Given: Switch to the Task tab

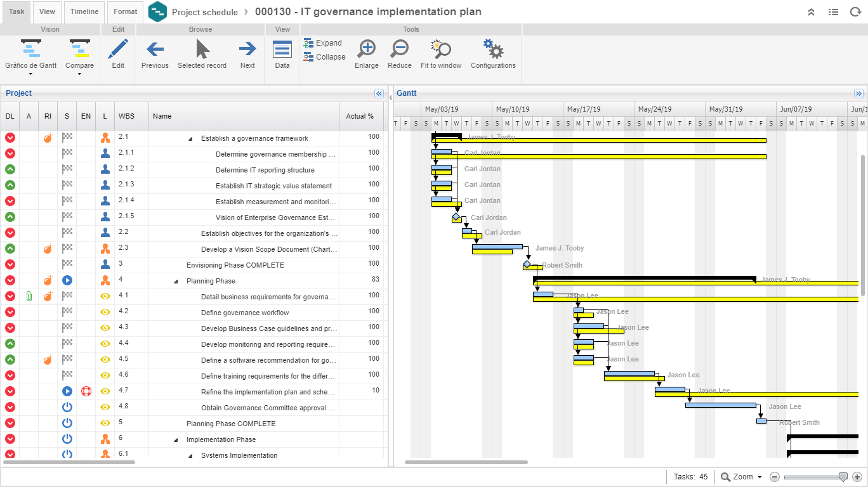Looking at the screenshot, I should coord(16,11).
